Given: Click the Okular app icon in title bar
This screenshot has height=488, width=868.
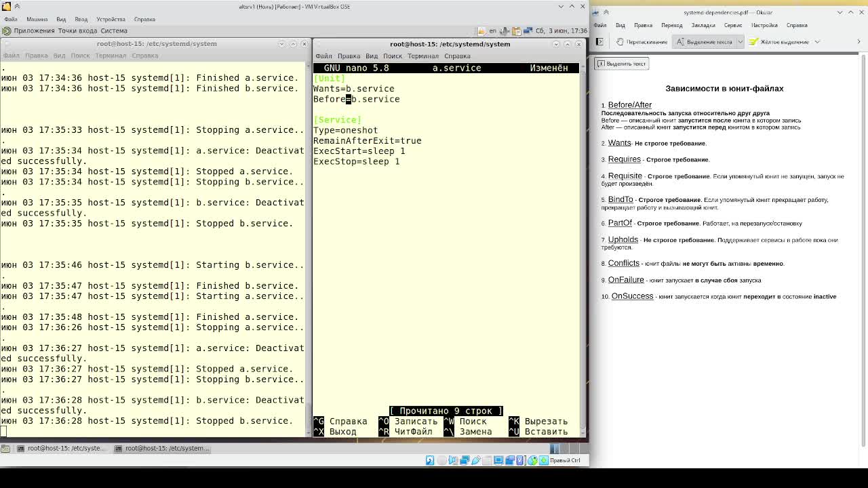Looking at the screenshot, I should tap(595, 12).
